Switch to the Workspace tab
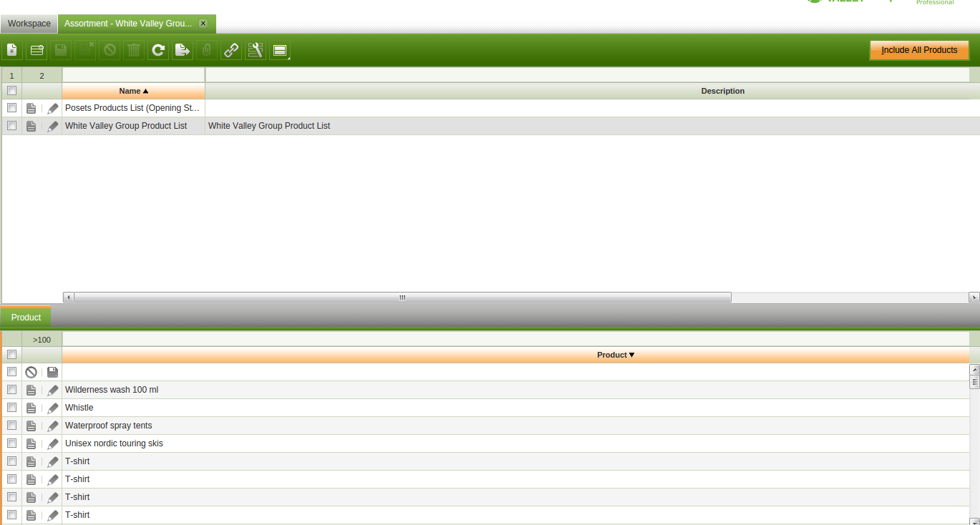Image resolution: width=980 pixels, height=525 pixels. click(x=29, y=24)
